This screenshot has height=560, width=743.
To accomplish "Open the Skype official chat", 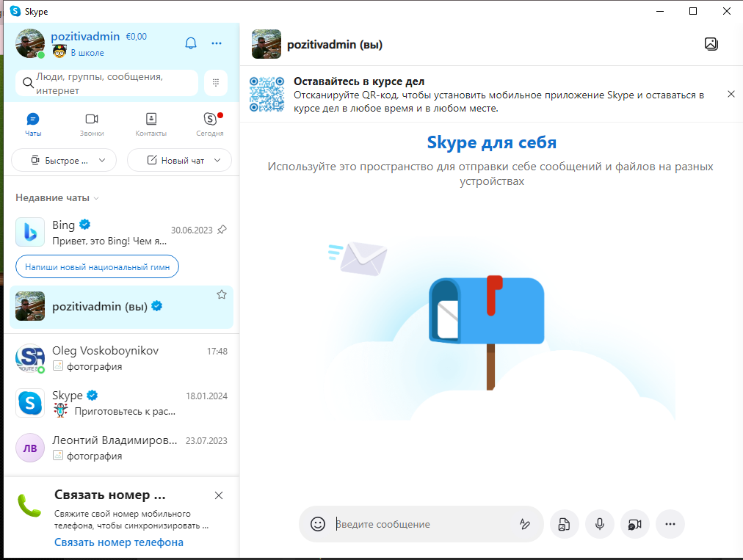I will point(121,403).
